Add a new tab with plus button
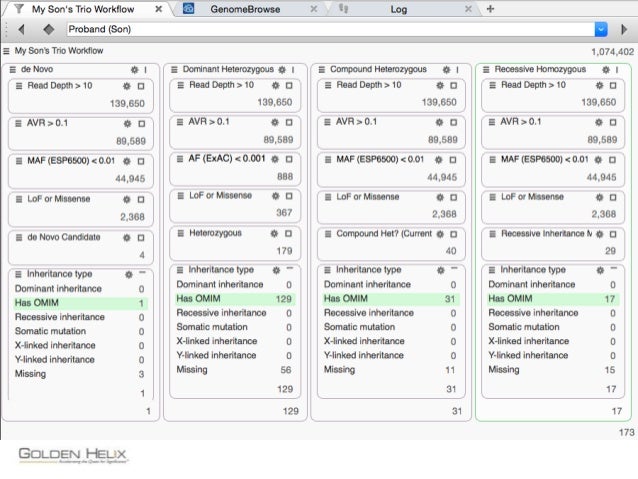This screenshot has width=638, height=479. [490, 9]
